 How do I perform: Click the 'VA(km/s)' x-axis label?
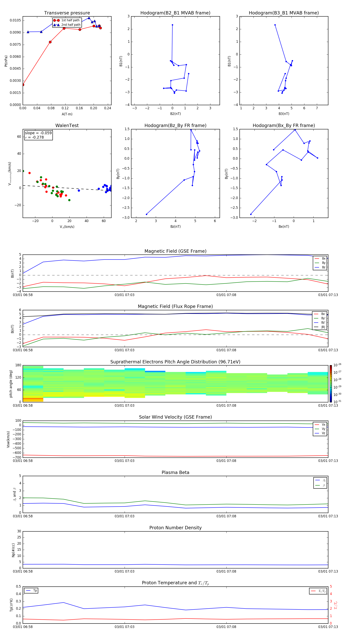pos(67,227)
